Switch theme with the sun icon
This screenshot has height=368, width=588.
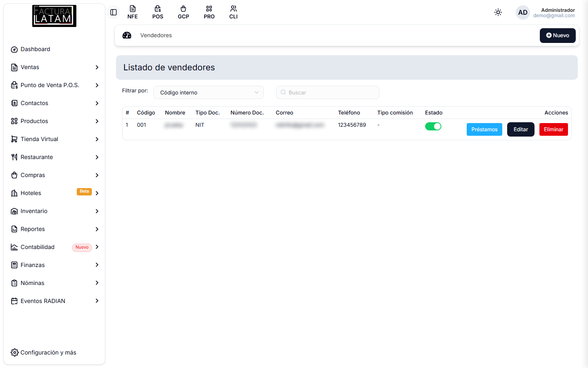tap(498, 12)
